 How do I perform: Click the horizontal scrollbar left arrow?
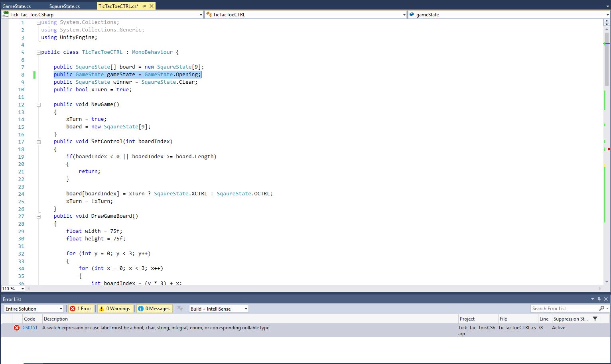[28, 288]
